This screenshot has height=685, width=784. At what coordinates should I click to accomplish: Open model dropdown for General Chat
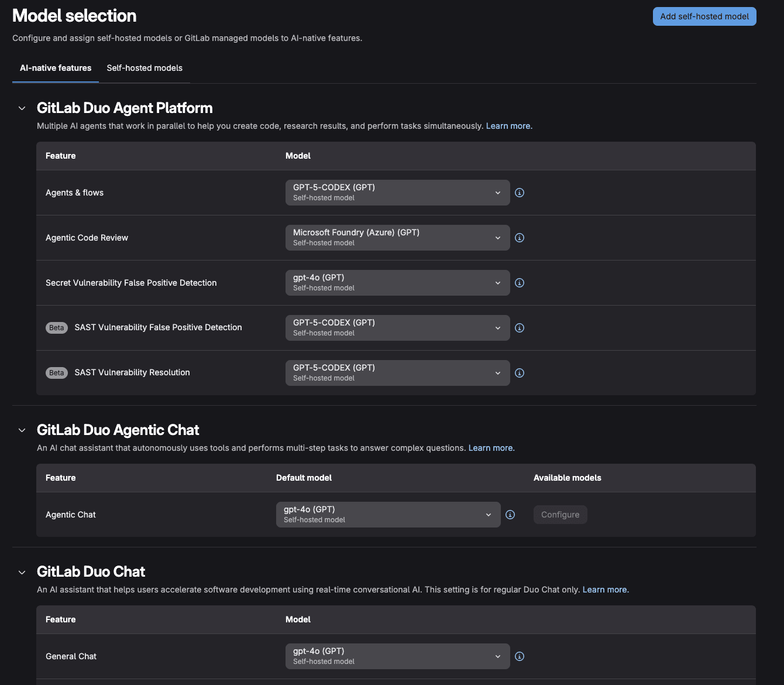tap(398, 656)
